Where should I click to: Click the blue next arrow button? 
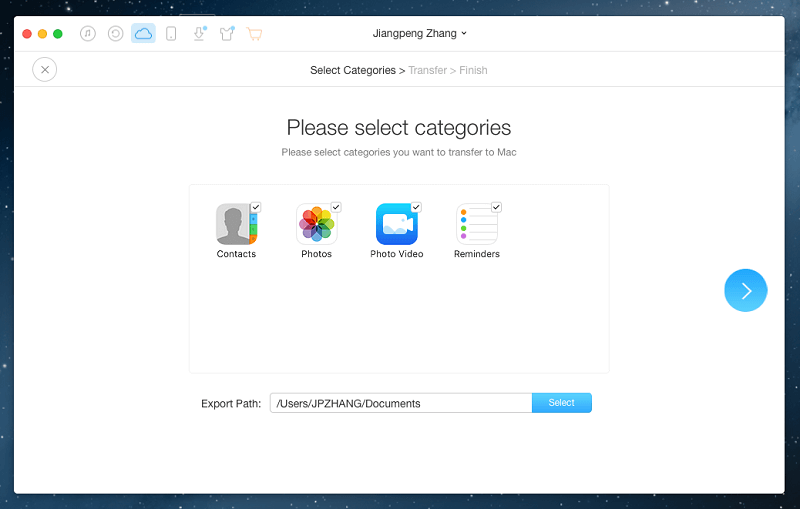pos(745,290)
